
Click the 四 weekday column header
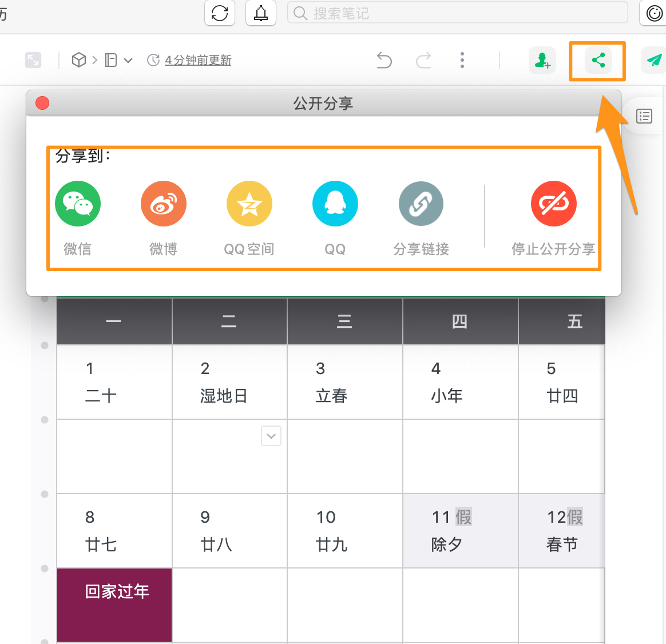pyautogui.click(x=461, y=321)
